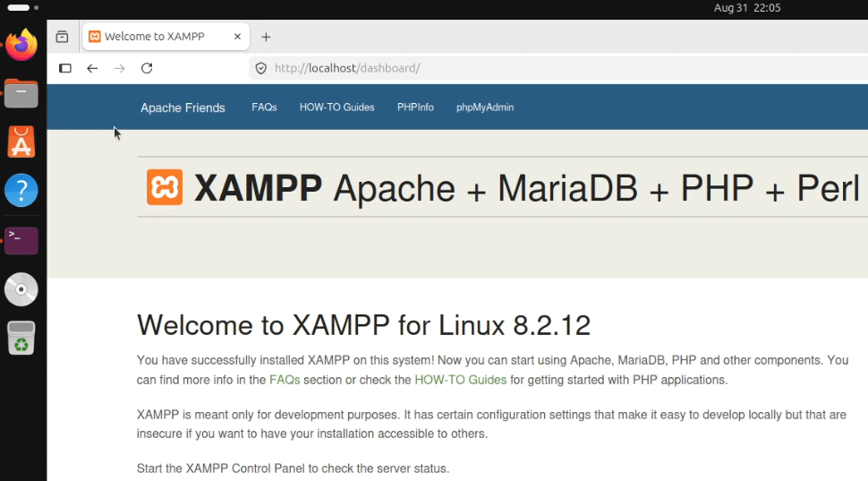Go back with the browser back arrow
Image resolution: width=868 pixels, height=481 pixels.
92,68
